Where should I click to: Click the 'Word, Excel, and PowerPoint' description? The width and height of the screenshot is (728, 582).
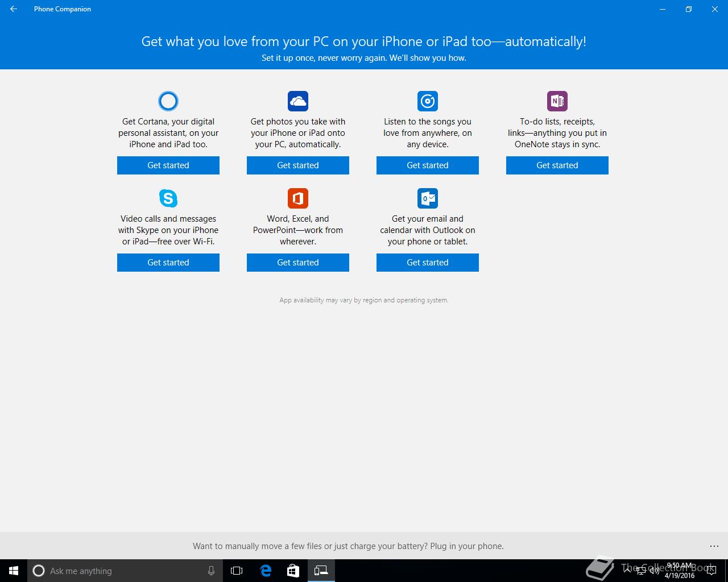[x=298, y=230]
